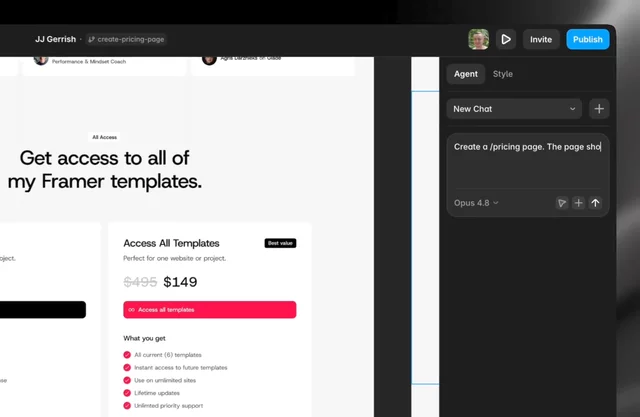Start a new chat with the plus button
The width and height of the screenshot is (640, 417).
(x=599, y=109)
